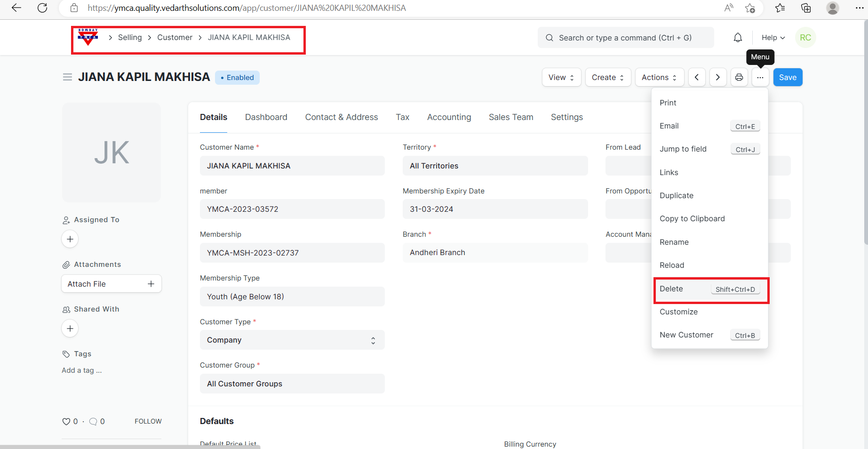Image resolution: width=868 pixels, height=449 pixels.
Task: Expand the Actions dropdown
Action: (659, 77)
